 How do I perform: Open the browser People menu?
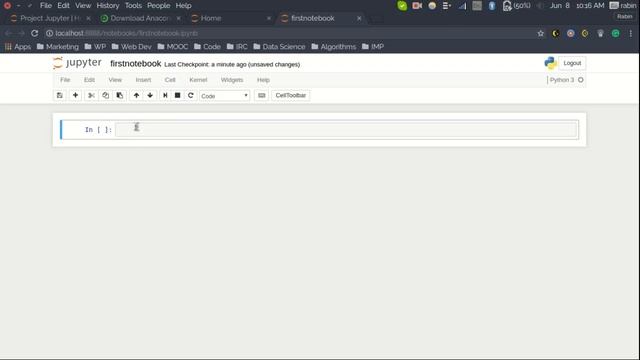pos(158,6)
